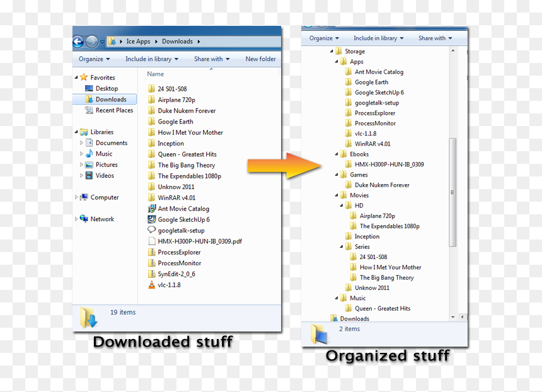Screen dimensions: 542x392
Task: Click the Libraries icon in sidebar
Action: tap(84, 132)
